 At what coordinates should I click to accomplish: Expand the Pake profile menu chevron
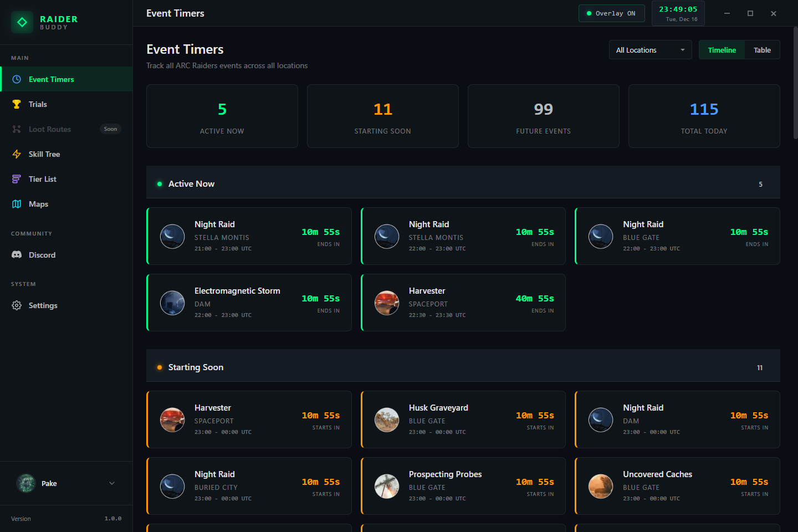(112, 483)
